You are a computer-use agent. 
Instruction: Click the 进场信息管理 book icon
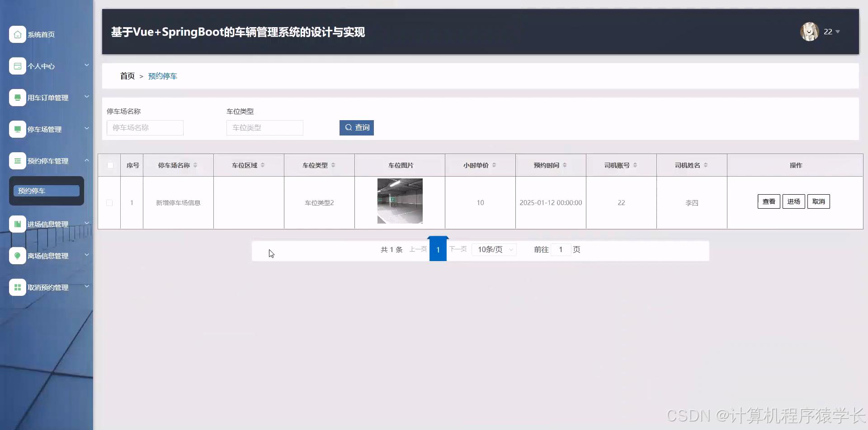click(x=17, y=224)
